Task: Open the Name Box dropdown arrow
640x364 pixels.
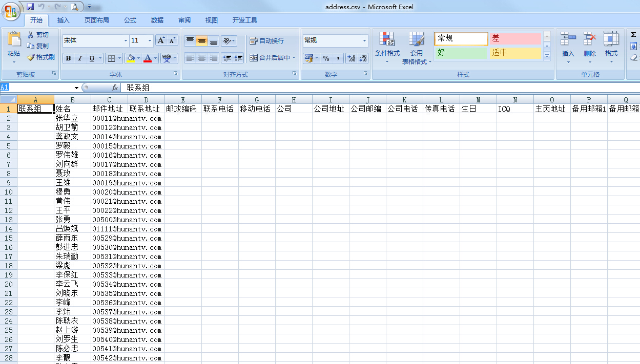Action: 77,88
